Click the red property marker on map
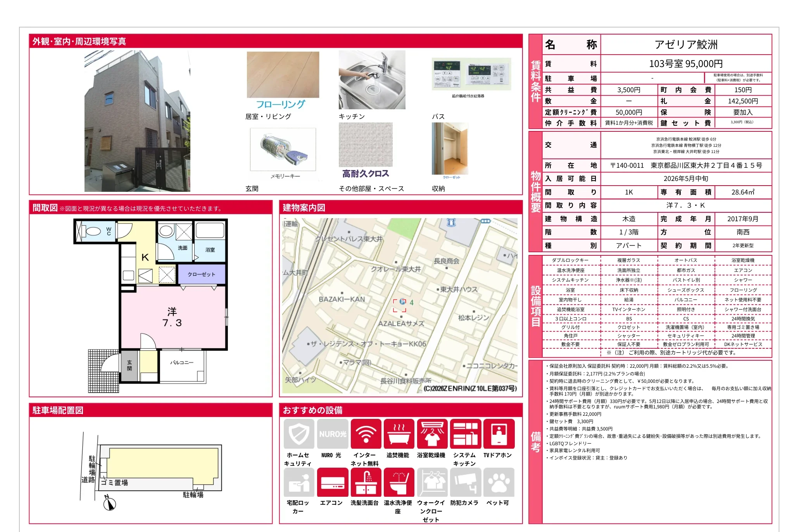Screen dimensions: 797x532 tap(400, 305)
